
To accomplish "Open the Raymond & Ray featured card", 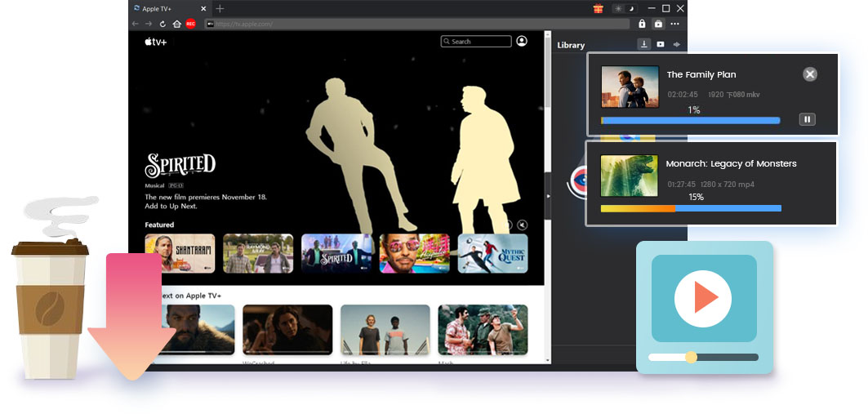I will coord(258,253).
